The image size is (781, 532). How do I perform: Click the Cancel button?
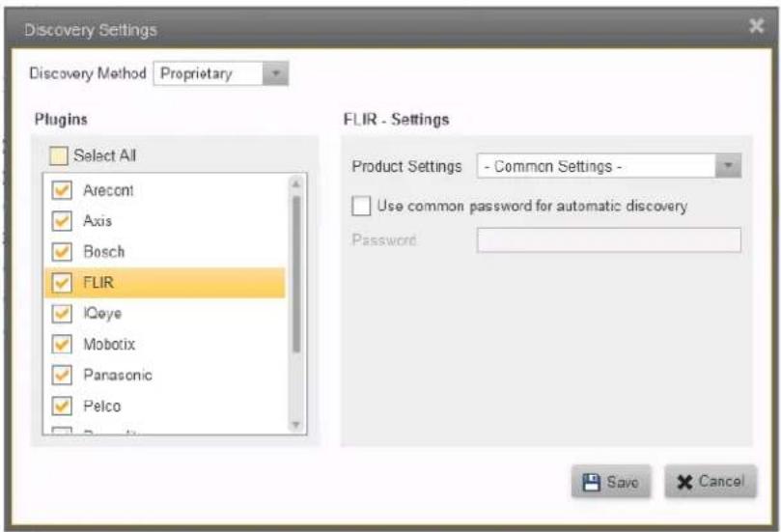point(711,482)
